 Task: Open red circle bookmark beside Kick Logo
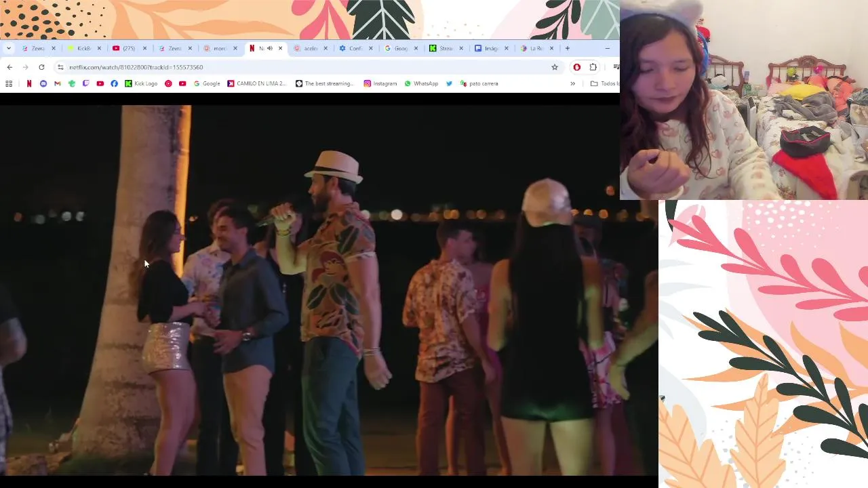click(168, 83)
